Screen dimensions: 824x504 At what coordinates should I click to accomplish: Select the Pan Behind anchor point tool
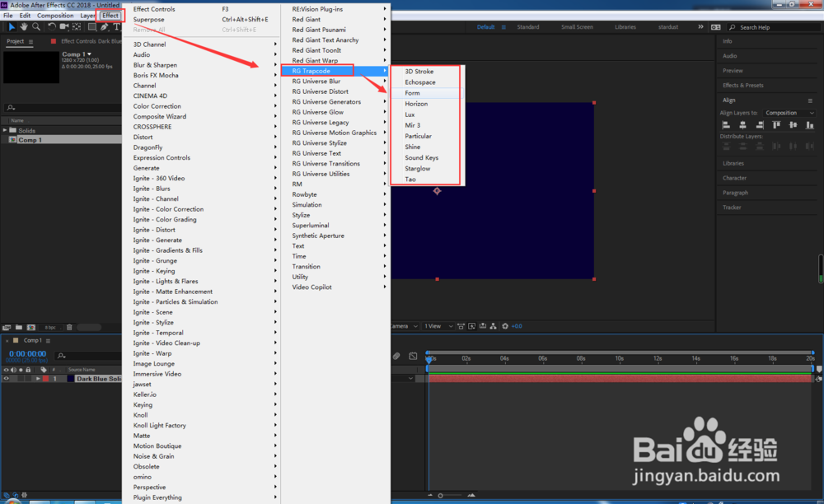point(77,27)
